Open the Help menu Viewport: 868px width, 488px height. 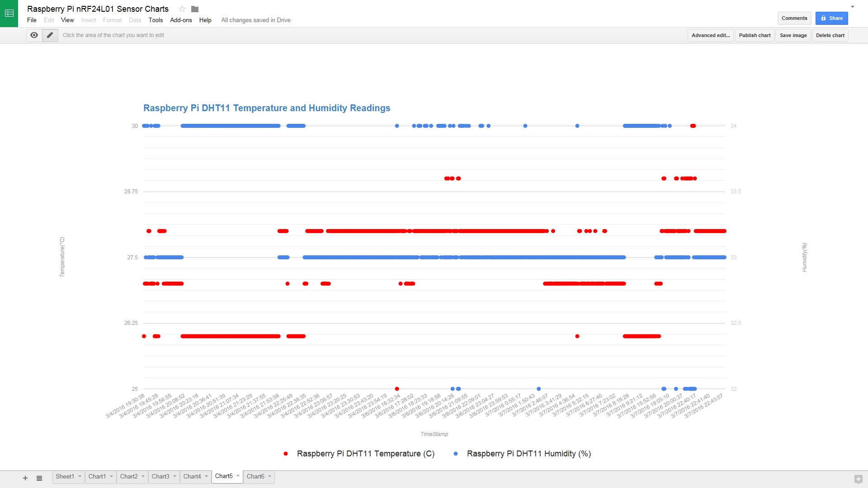[x=205, y=20]
